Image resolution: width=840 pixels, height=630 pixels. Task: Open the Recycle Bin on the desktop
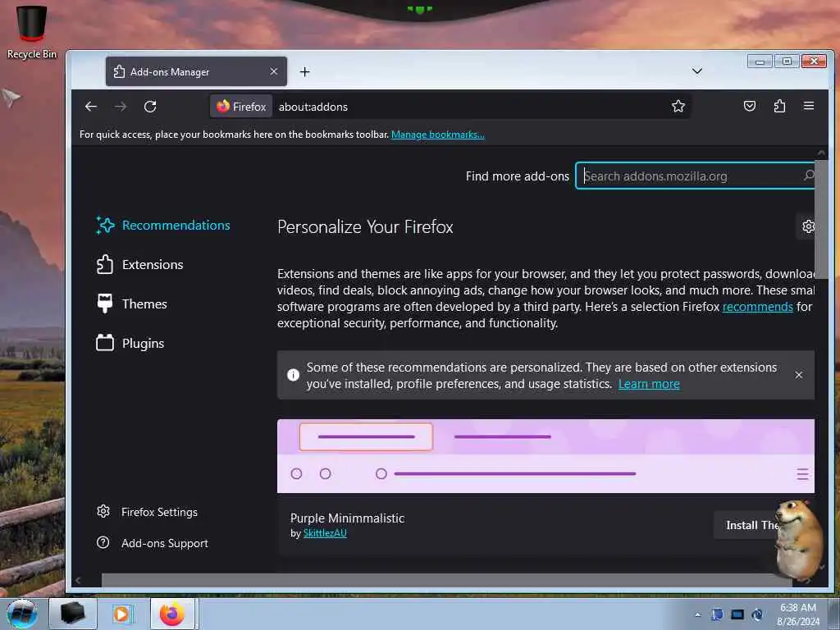(32, 31)
